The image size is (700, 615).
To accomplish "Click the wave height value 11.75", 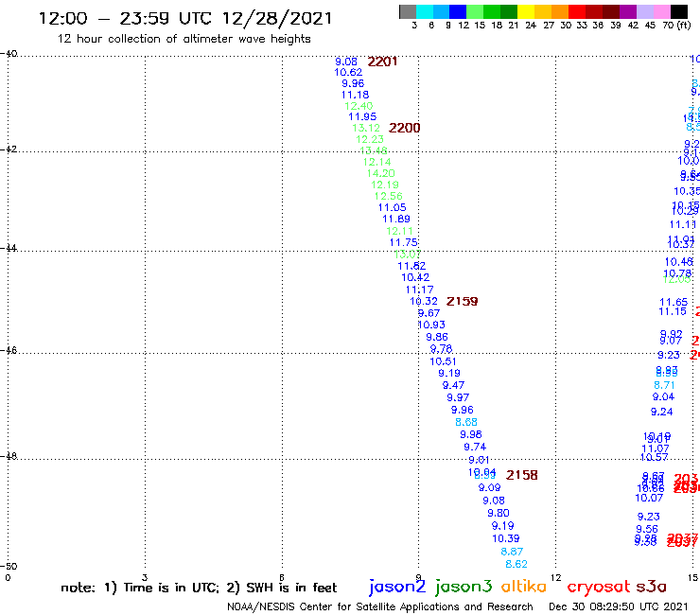I will [404, 242].
